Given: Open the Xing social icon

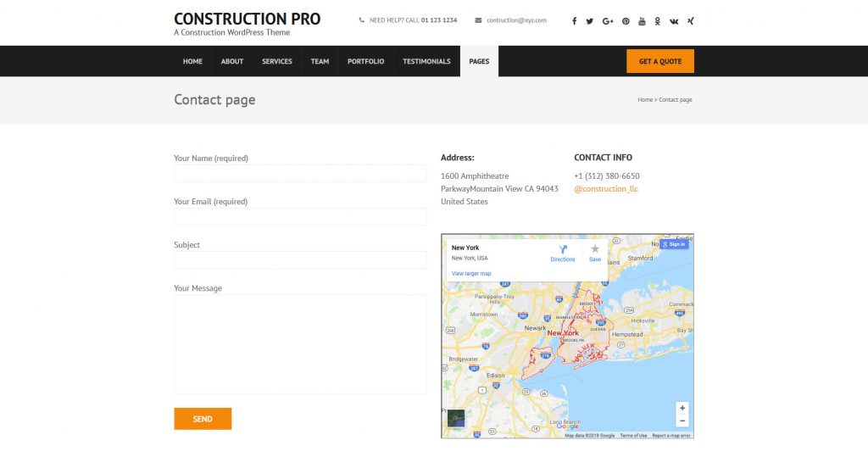Looking at the screenshot, I should pyautogui.click(x=690, y=21).
